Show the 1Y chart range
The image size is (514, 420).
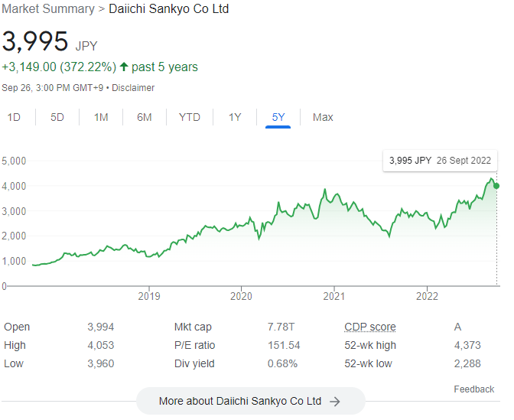[235, 117]
